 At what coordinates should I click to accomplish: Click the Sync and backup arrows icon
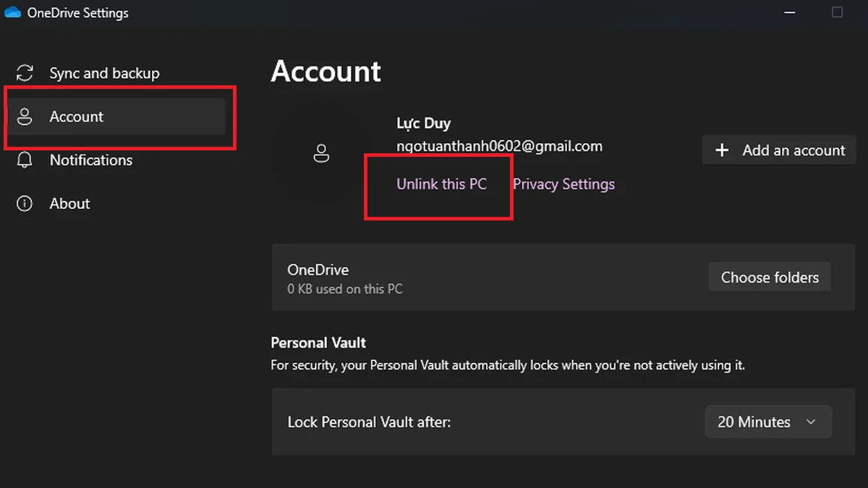tap(25, 73)
